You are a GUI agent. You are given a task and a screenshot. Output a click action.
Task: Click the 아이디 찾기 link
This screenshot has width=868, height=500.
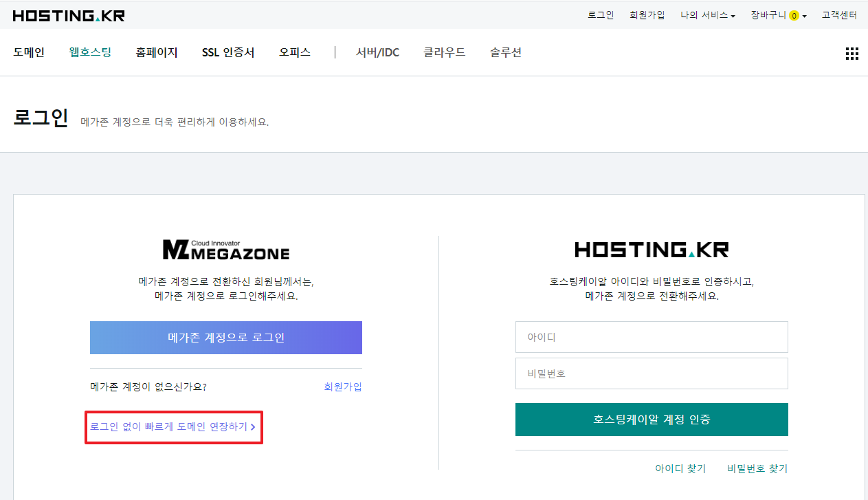(680, 468)
